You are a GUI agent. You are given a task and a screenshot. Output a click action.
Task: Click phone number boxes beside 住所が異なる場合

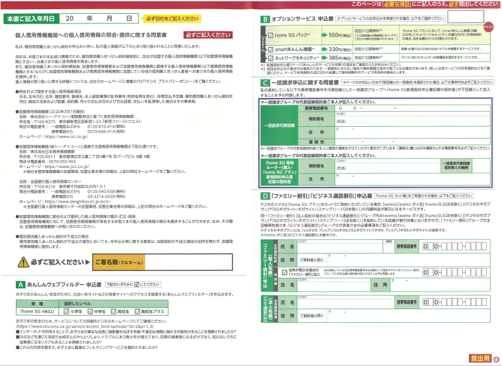click(x=455, y=273)
